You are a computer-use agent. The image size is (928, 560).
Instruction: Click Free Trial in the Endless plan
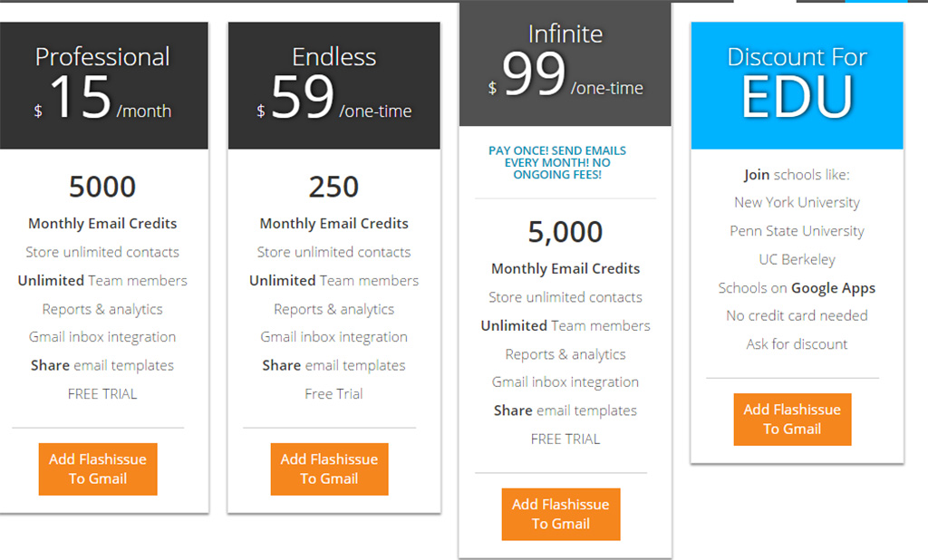pyautogui.click(x=333, y=394)
